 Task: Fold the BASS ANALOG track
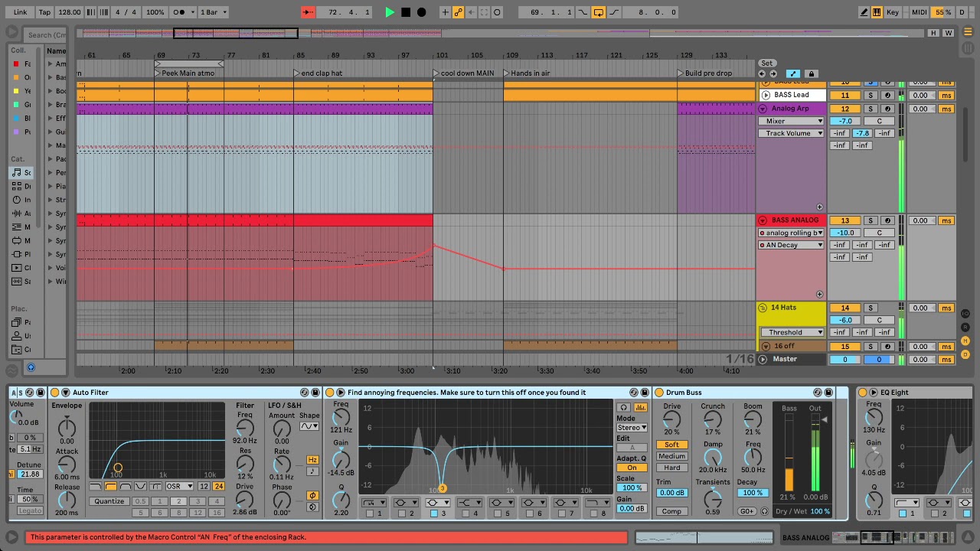[763, 220]
